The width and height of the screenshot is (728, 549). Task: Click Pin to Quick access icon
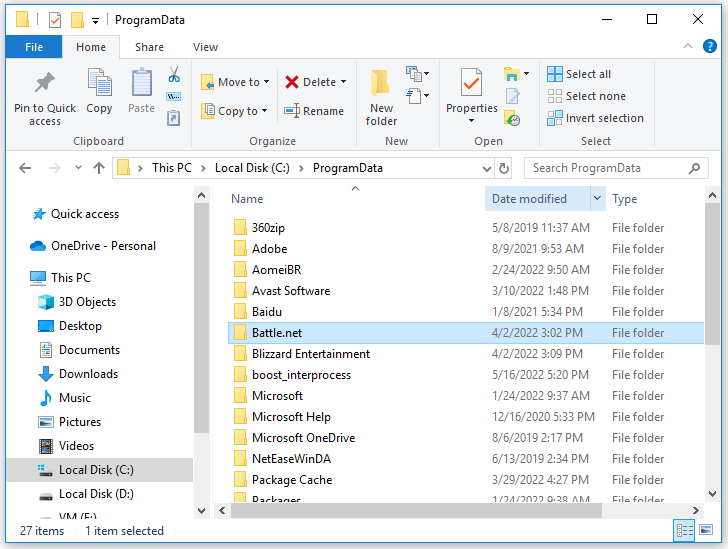pos(45,83)
